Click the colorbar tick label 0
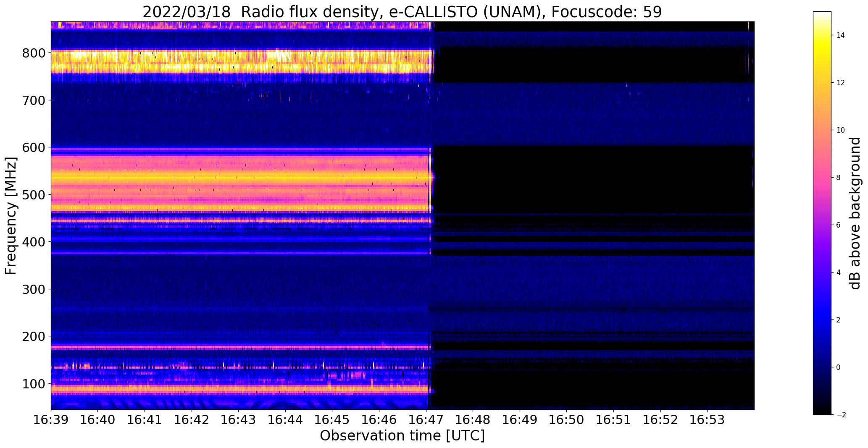Screen dimensions: 868x448 coord(838,367)
